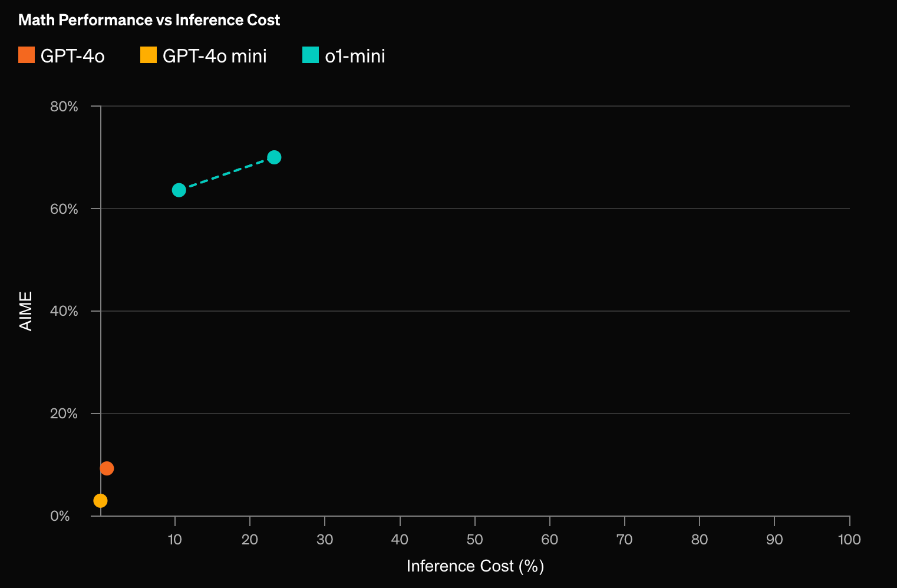Screen dimensions: 897x588
Task: Click the chart title Math Performance vs Inference Cost
Action: tap(149, 20)
